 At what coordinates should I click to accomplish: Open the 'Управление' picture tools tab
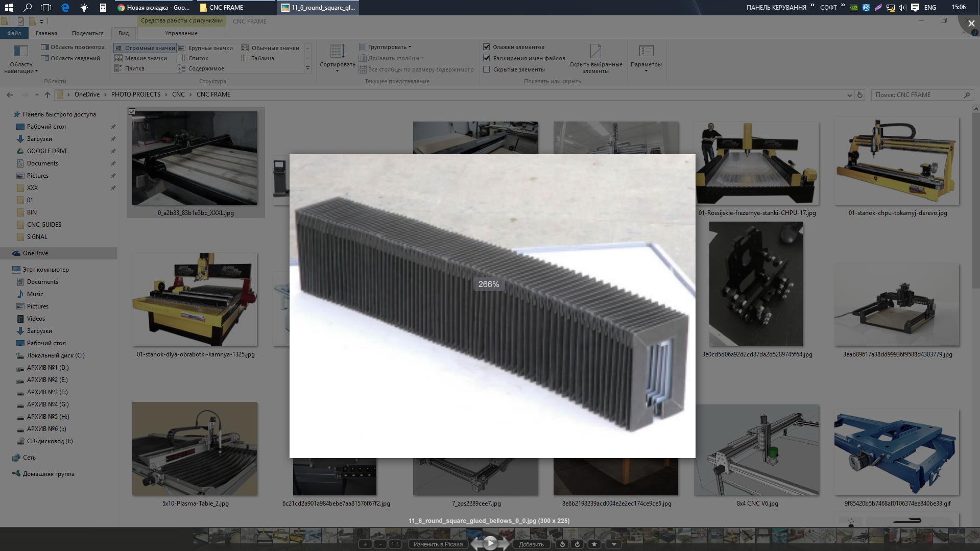[x=181, y=33]
